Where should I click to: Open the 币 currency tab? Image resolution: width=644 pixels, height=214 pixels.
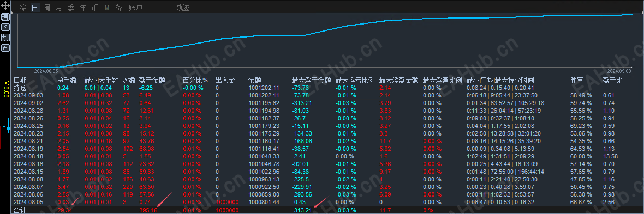click(94, 8)
